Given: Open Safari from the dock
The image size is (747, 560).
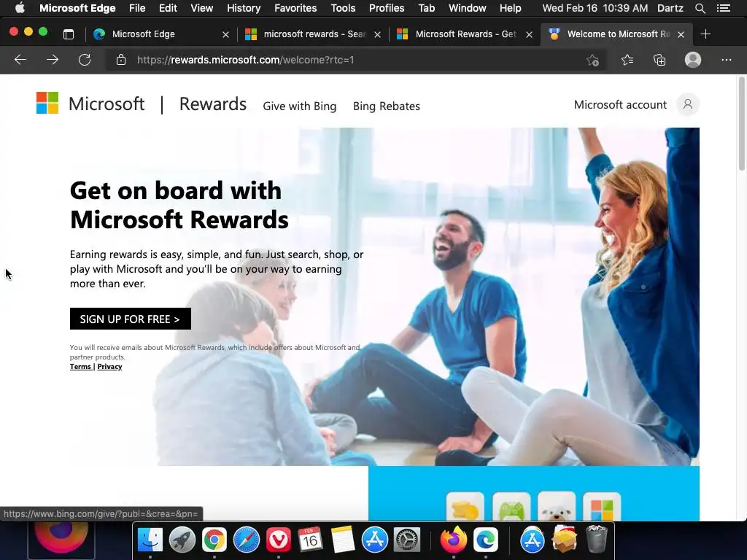Looking at the screenshot, I should click(247, 540).
